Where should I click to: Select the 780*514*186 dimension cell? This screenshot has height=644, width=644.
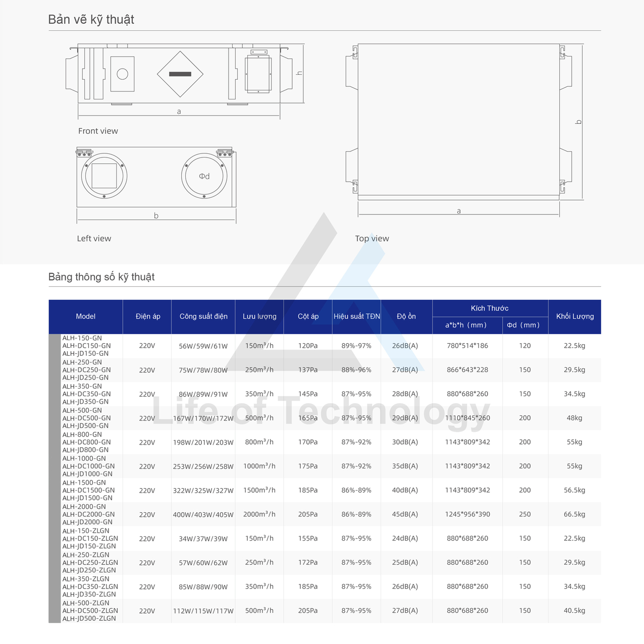467,346
